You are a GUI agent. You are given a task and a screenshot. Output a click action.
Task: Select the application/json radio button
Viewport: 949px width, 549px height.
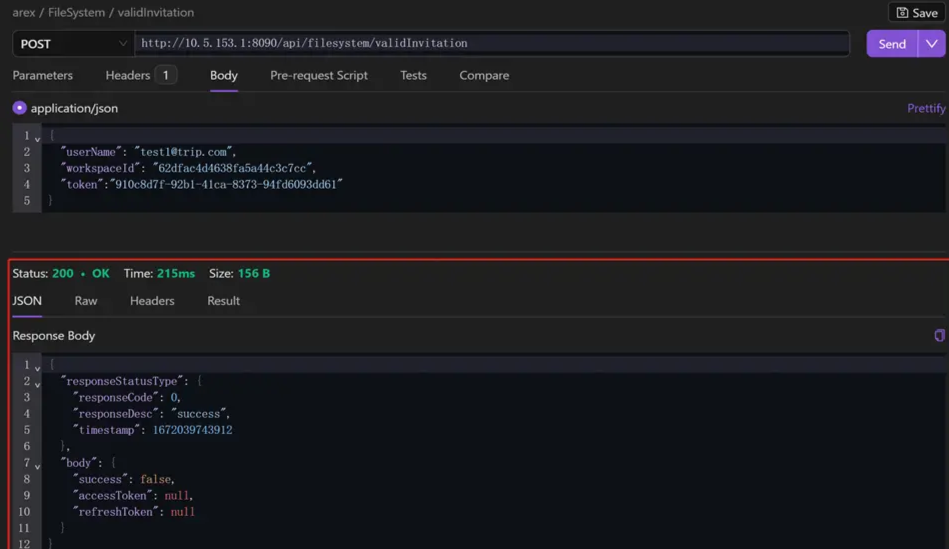(19, 108)
